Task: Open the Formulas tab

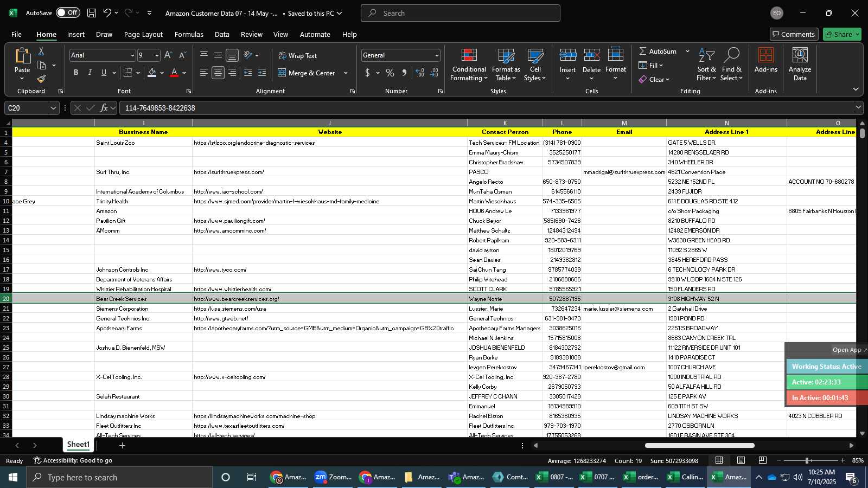Action: tap(189, 34)
